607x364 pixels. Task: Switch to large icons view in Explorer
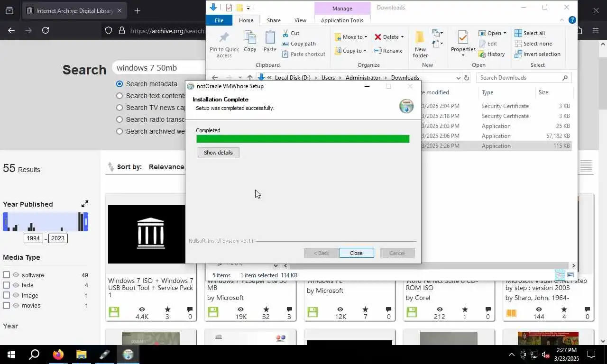click(570, 275)
